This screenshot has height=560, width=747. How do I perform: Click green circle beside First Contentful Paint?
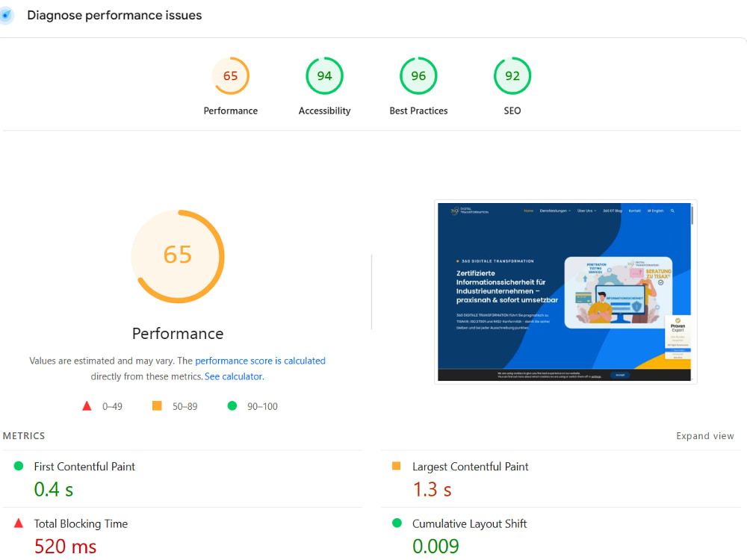point(19,466)
